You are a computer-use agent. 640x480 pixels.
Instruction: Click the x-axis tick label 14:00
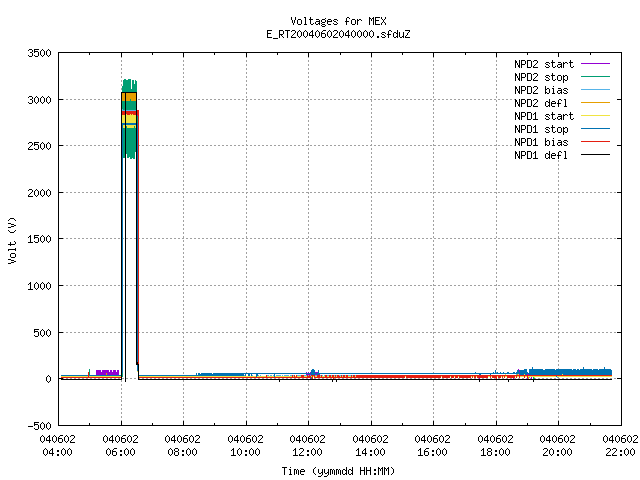click(x=370, y=453)
